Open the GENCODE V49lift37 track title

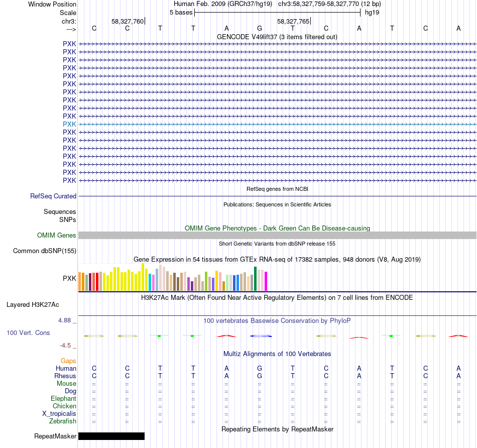[277, 37]
